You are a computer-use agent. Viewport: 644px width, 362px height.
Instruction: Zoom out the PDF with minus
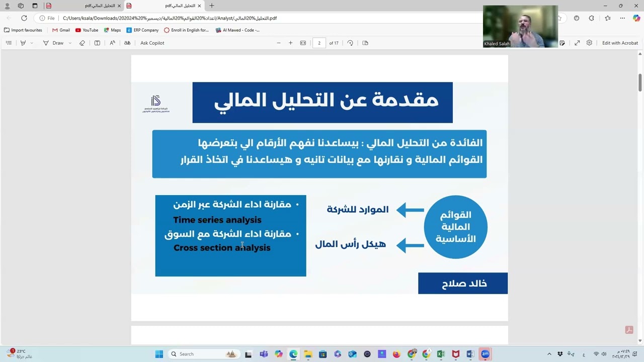click(278, 43)
